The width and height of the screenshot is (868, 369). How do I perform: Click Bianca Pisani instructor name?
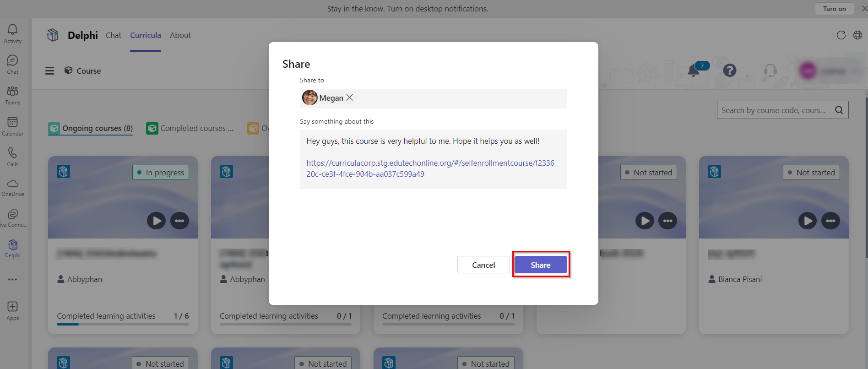coord(740,279)
